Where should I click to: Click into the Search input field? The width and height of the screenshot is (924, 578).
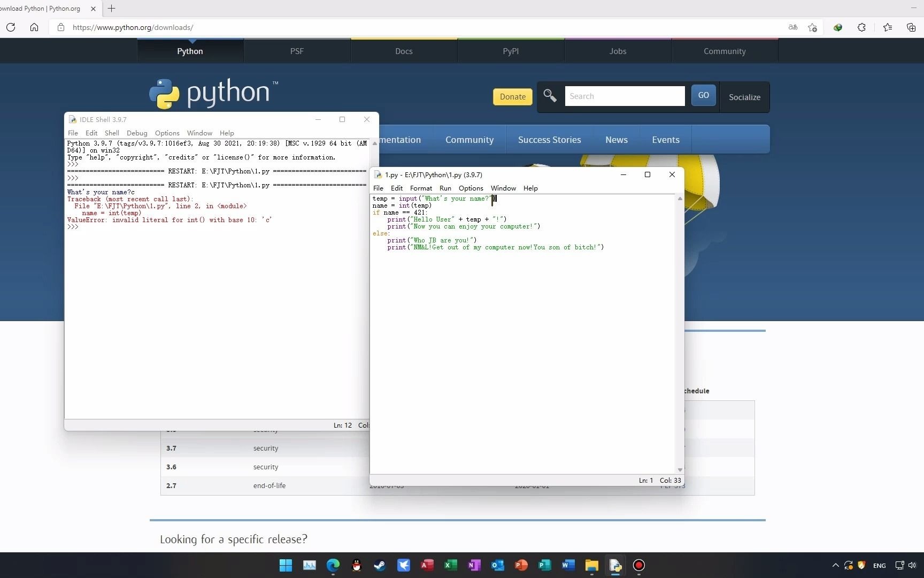[625, 96]
